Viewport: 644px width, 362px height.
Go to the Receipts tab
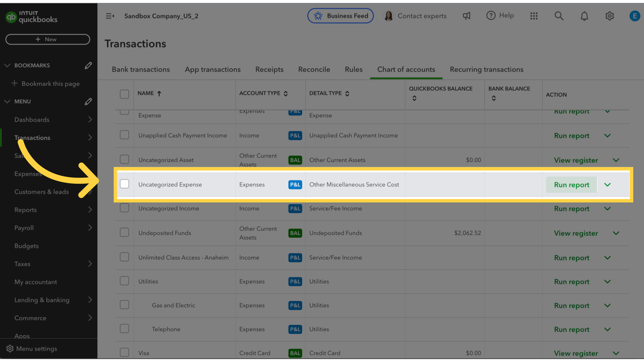[x=269, y=69]
